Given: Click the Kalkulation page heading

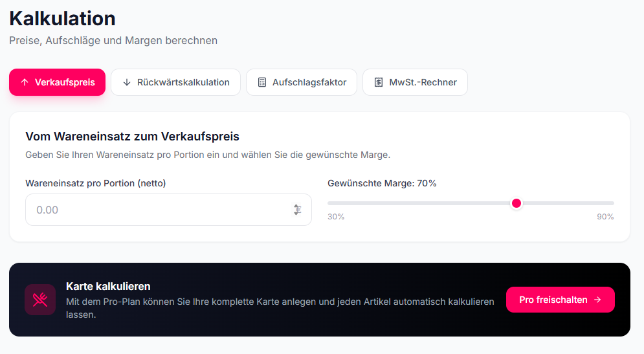Looking at the screenshot, I should pyautogui.click(x=62, y=18).
